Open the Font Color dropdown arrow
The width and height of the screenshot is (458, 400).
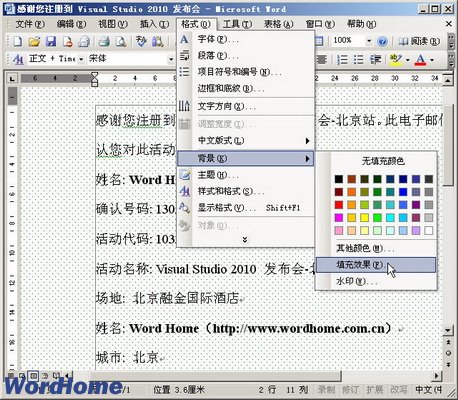pyautogui.click(x=432, y=60)
